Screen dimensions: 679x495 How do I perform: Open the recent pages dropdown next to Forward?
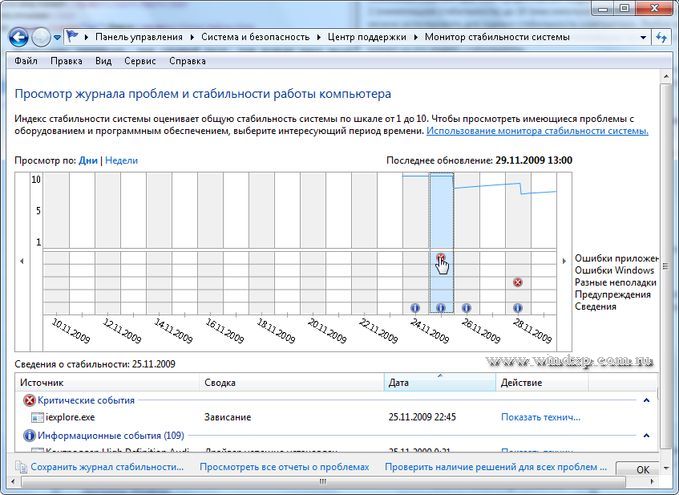click(57, 38)
